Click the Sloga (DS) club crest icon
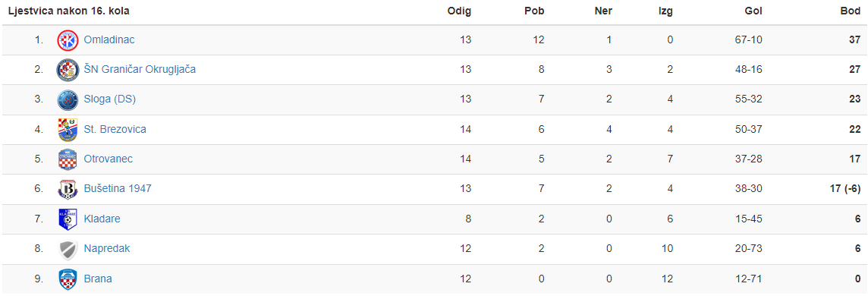Viewport: 868px width, 296px height. click(68, 99)
